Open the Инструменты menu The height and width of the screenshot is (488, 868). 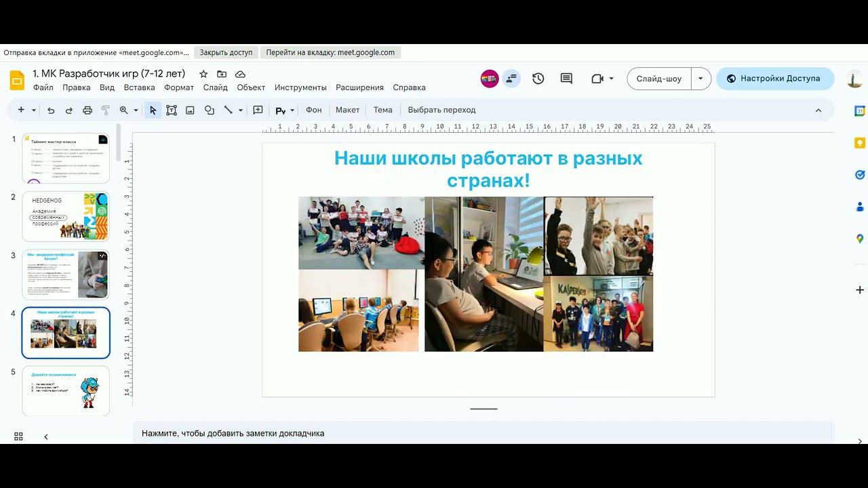tap(300, 87)
